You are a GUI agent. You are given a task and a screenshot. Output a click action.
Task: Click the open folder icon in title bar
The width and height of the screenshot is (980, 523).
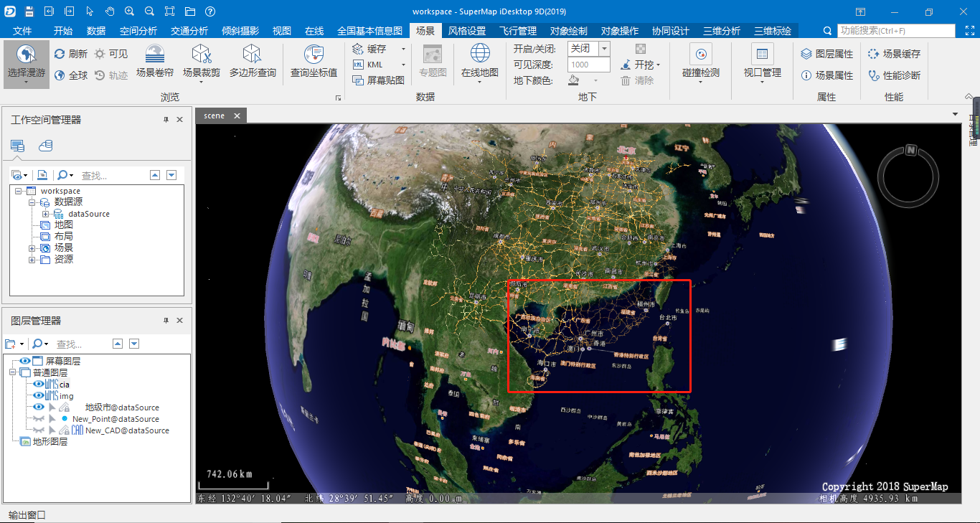coord(189,11)
